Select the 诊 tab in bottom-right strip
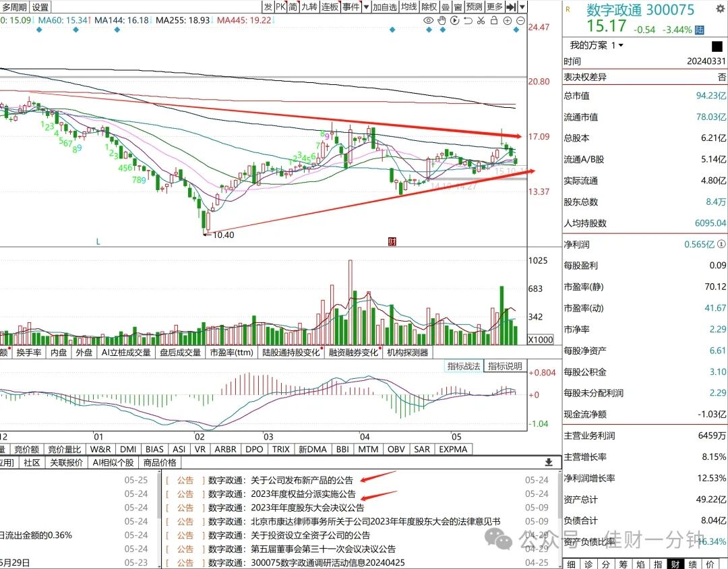 [588, 564]
